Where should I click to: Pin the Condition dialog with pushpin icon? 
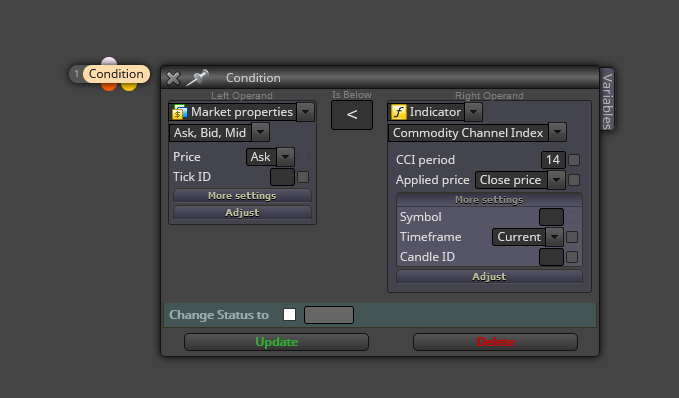197,78
